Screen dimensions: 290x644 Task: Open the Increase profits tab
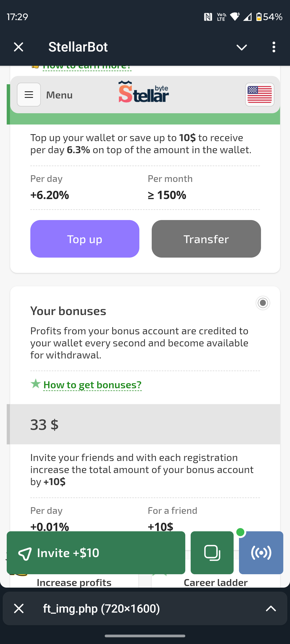[x=74, y=582]
